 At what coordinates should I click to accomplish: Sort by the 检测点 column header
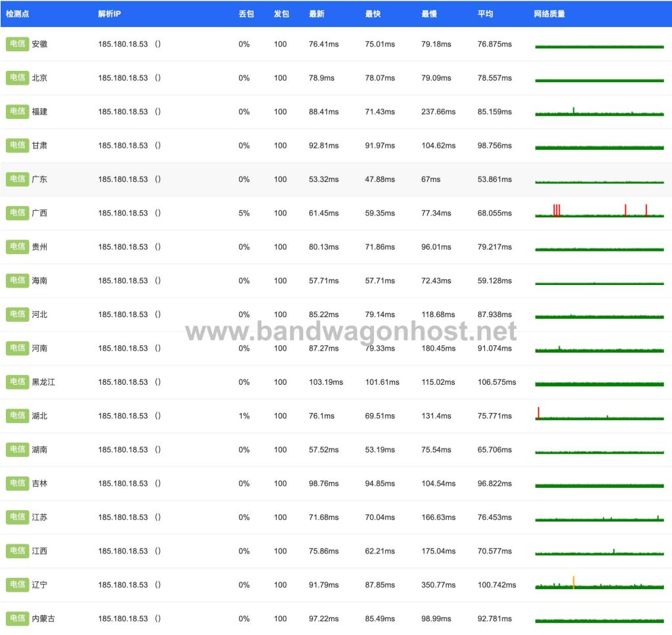pos(18,14)
